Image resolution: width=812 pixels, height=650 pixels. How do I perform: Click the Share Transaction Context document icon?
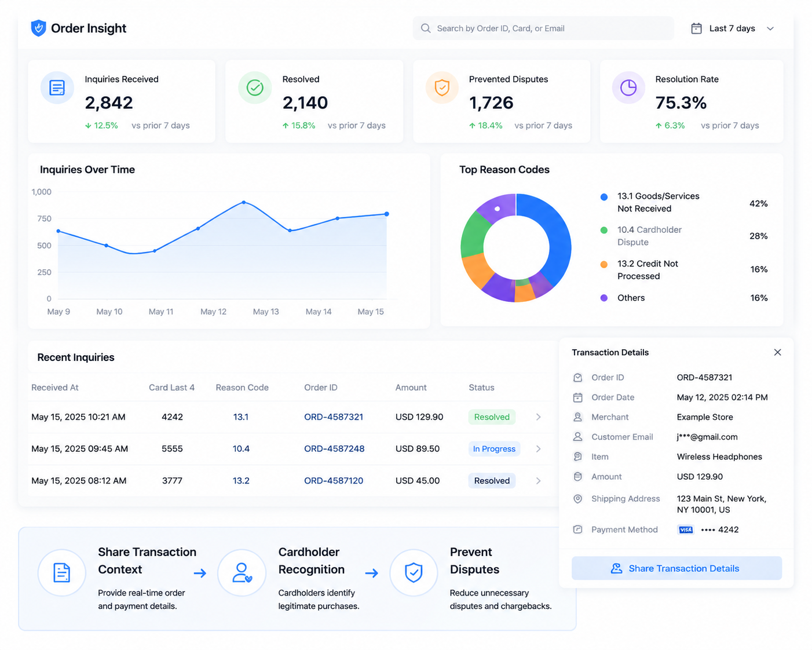[62, 572]
